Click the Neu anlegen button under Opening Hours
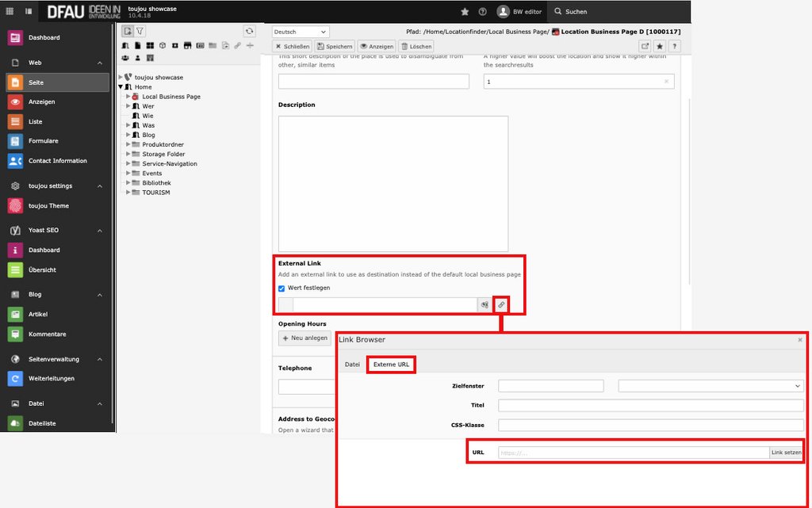This screenshot has width=812, height=508. coord(304,338)
